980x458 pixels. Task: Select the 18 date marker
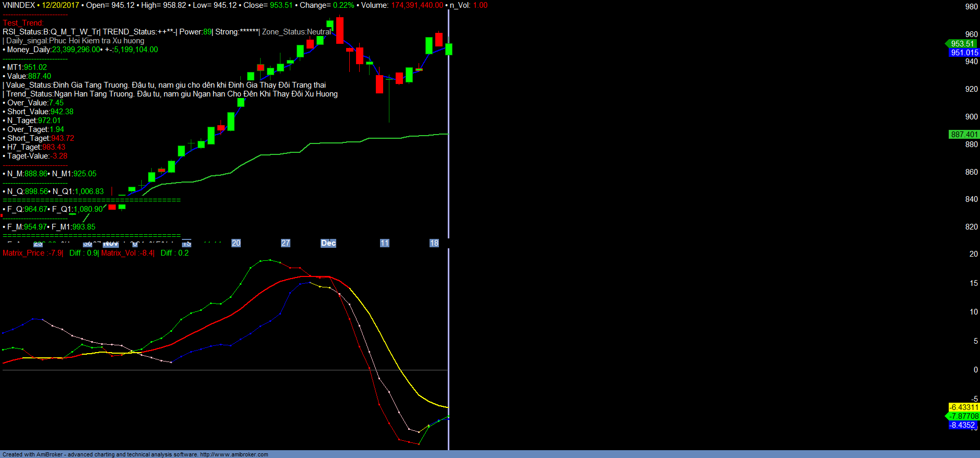(x=434, y=243)
